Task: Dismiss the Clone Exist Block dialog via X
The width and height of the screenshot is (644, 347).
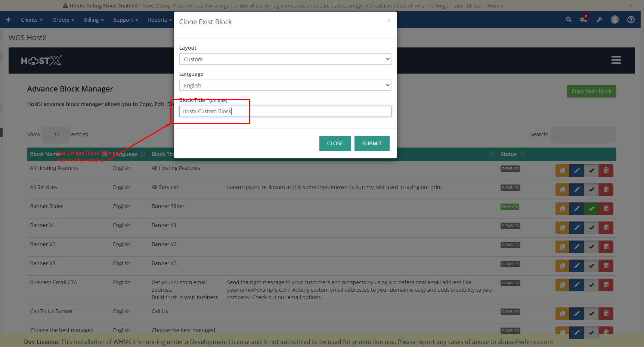Action: coord(389,21)
